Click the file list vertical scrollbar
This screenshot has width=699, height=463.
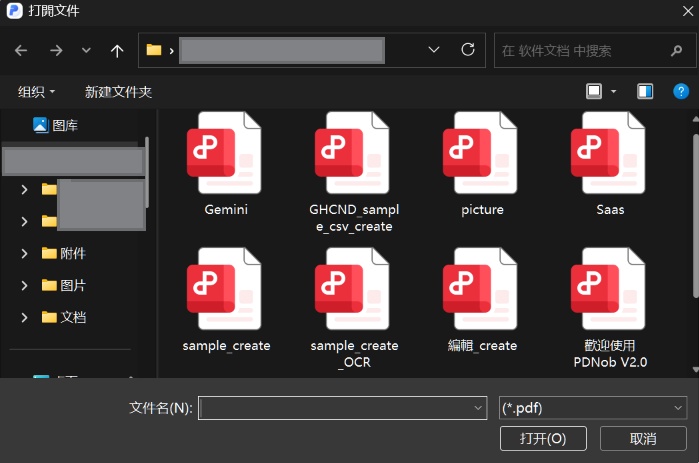tap(695, 216)
